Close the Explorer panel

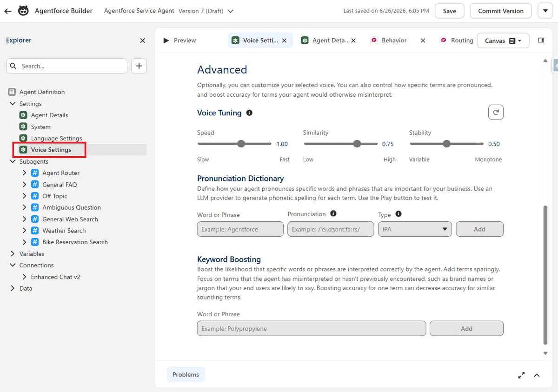click(x=143, y=40)
